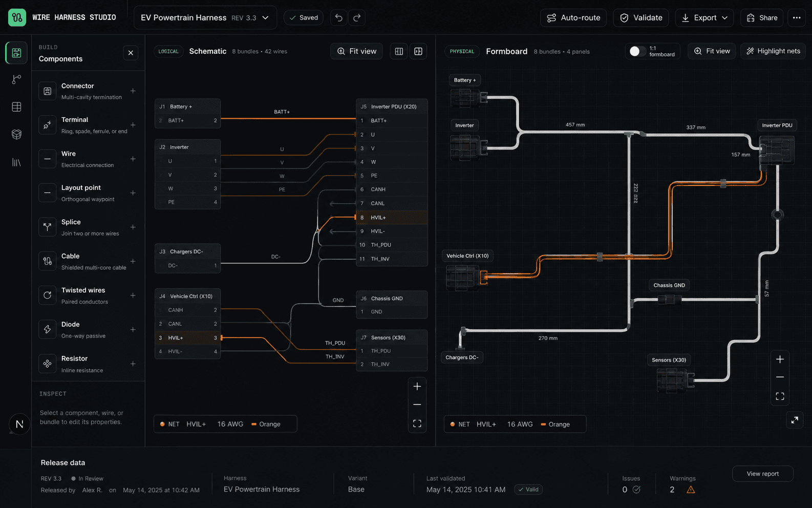Click Fit view in Schematic panel
The width and height of the screenshot is (812, 508).
[356, 51]
